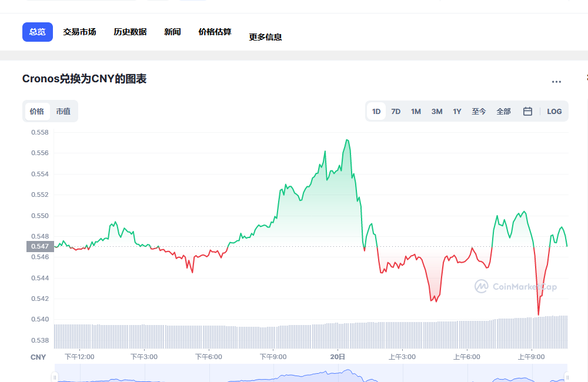This screenshot has width=588, height=382.
Task: Select the 1D time range
Action: [376, 111]
